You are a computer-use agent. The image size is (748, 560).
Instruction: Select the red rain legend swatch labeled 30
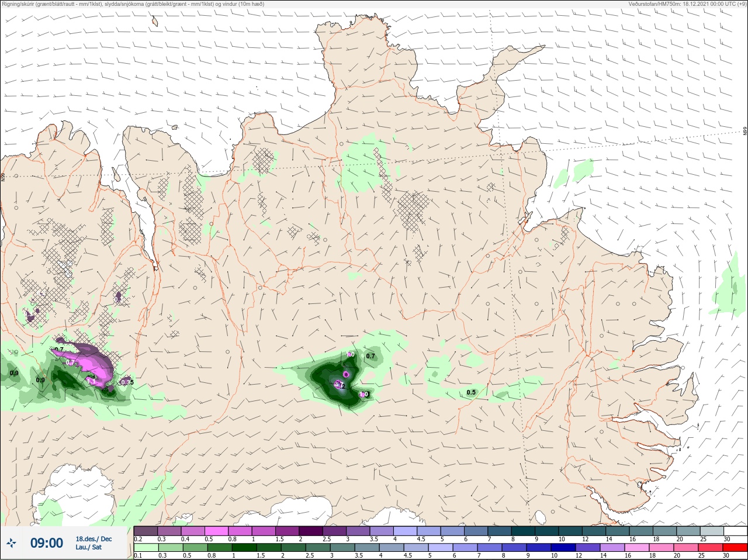pos(735,548)
